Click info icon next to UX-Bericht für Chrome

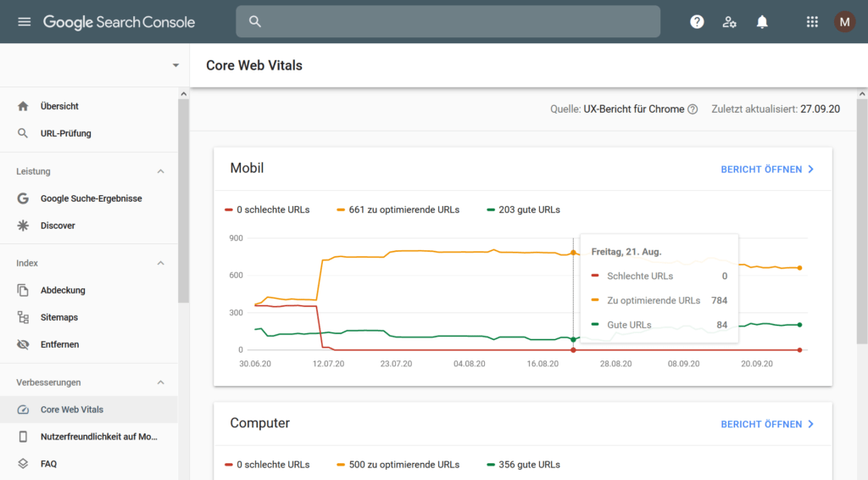click(693, 109)
